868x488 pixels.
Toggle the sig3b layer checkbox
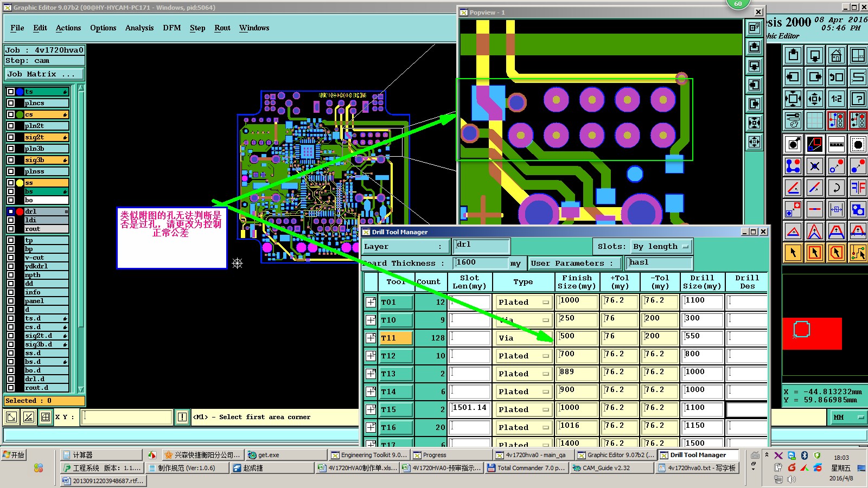click(x=11, y=160)
